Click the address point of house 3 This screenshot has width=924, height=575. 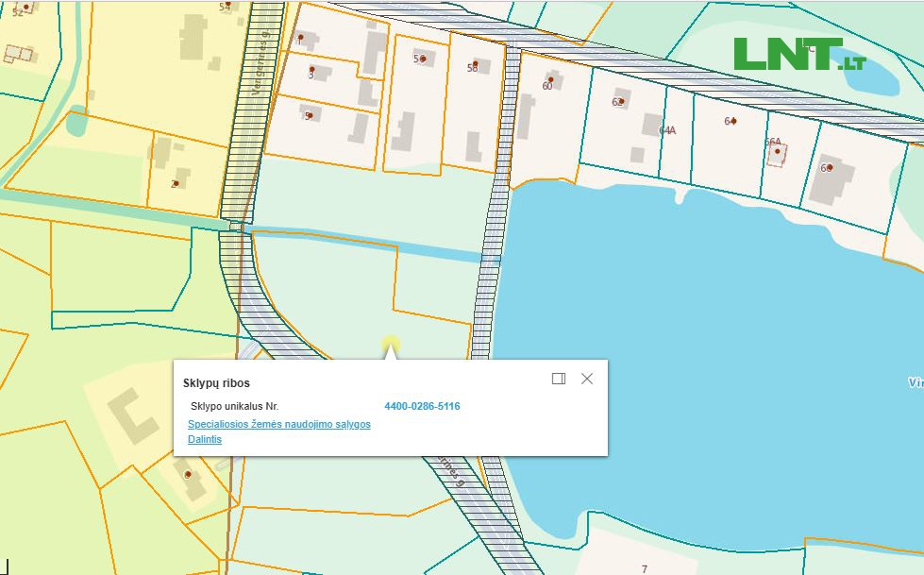pos(312,70)
